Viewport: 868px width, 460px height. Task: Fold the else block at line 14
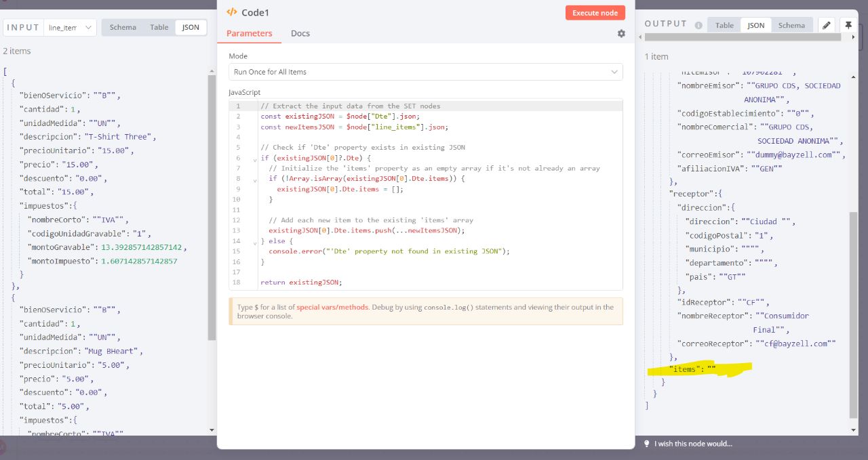click(x=254, y=241)
